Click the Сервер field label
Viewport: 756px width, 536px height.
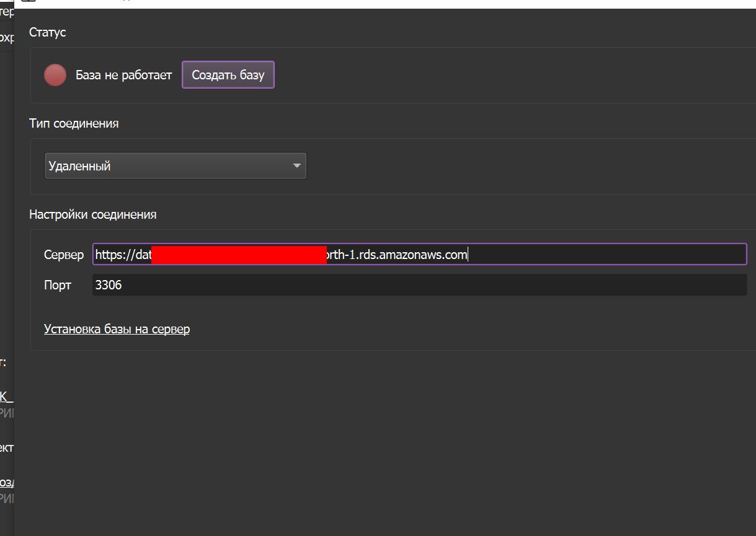pyautogui.click(x=63, y=255)
